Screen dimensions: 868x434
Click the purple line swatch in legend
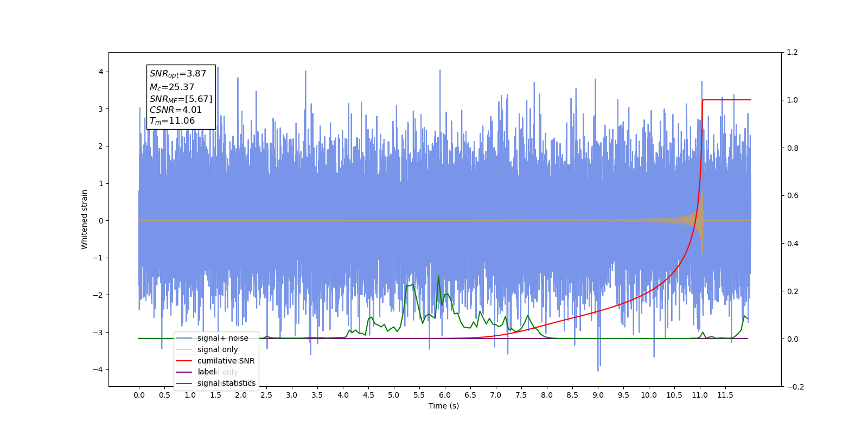(184, 372)
